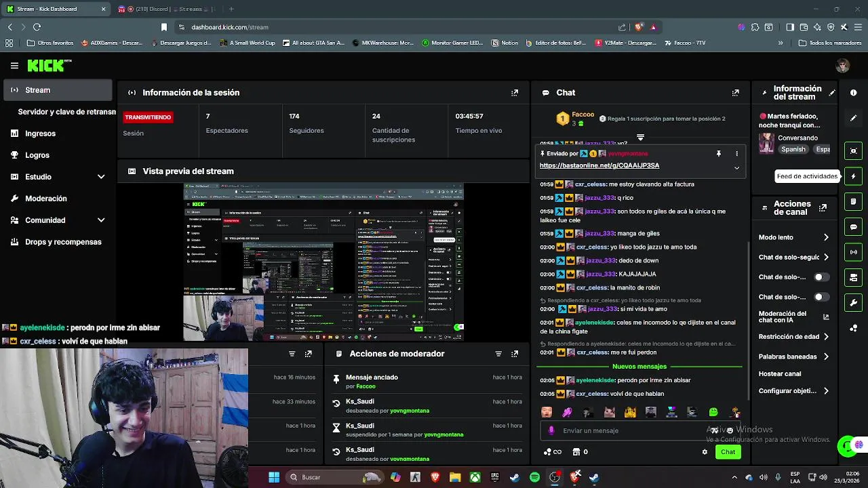Open Chat de solo-seguidores options chevron
This screenshot has width=868, height=488.
(826, 258)
